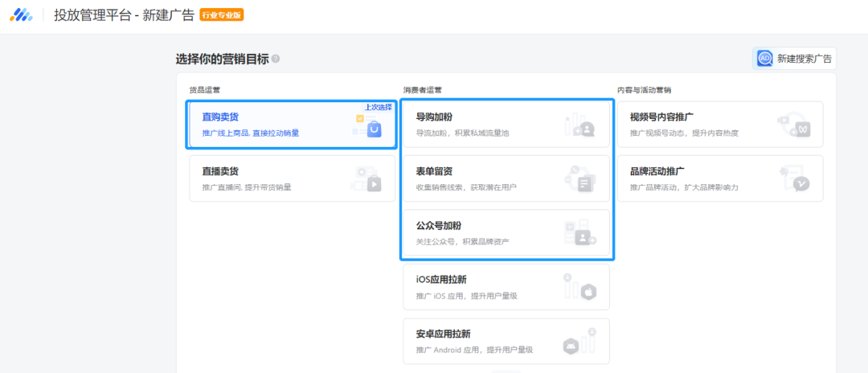This screenshot has width=868, height=373.
Task: Click the description 推广视频号动态，提升内容热度
Action: click(x=684, y=133)
